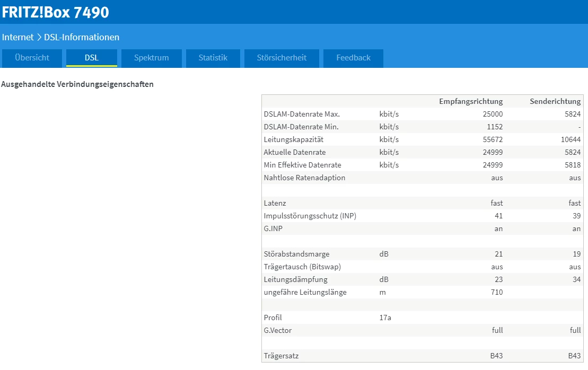Click the breadcrumb chevron after Internet

point(39,37)
